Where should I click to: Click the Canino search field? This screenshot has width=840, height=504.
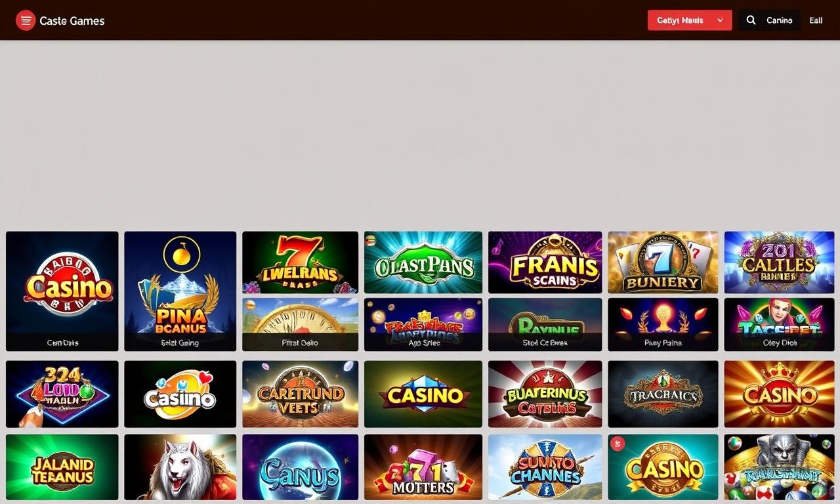769,20
